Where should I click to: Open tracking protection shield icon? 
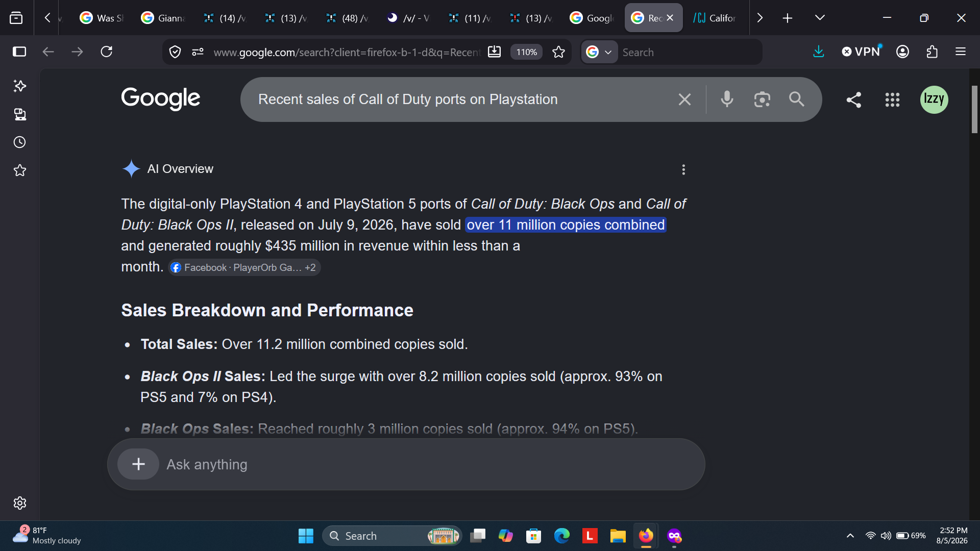(175, 52)
